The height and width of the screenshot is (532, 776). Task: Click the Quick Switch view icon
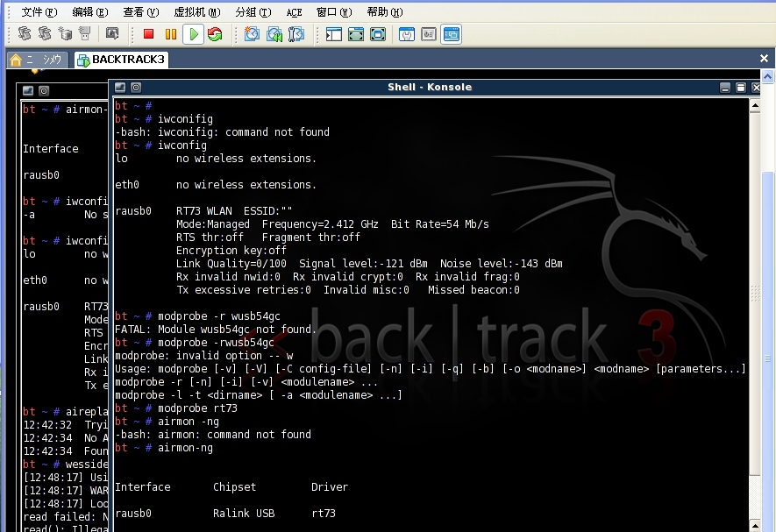coord(356,34)
